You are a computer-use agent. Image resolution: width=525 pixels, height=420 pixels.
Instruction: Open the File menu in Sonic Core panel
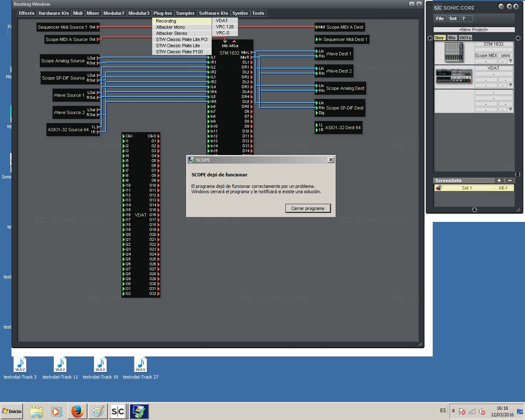click(440, 18)
